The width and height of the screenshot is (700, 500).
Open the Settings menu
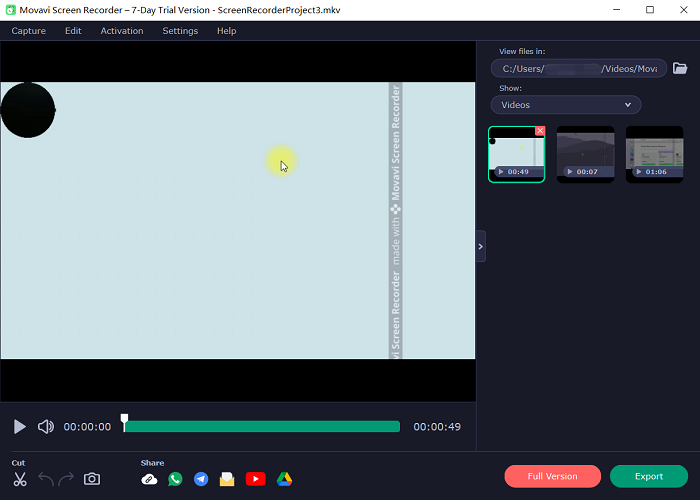pos(180,31)
